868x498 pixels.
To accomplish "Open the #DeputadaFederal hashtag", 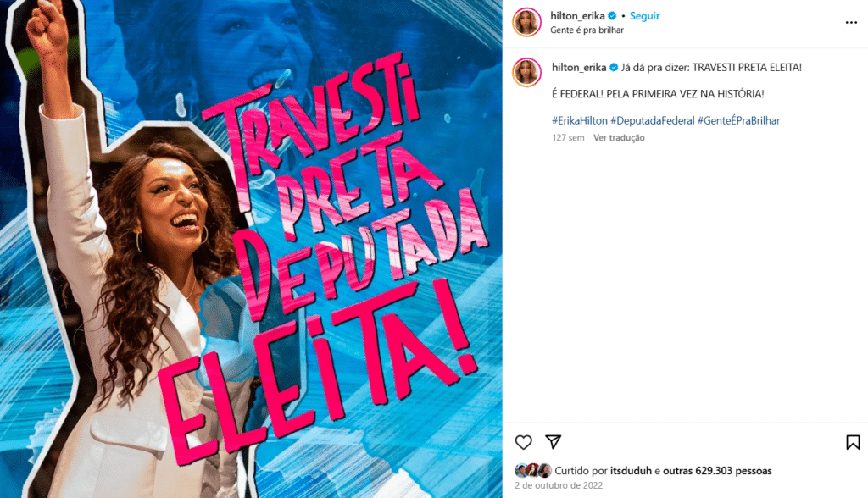I will [x=652, y=120].
